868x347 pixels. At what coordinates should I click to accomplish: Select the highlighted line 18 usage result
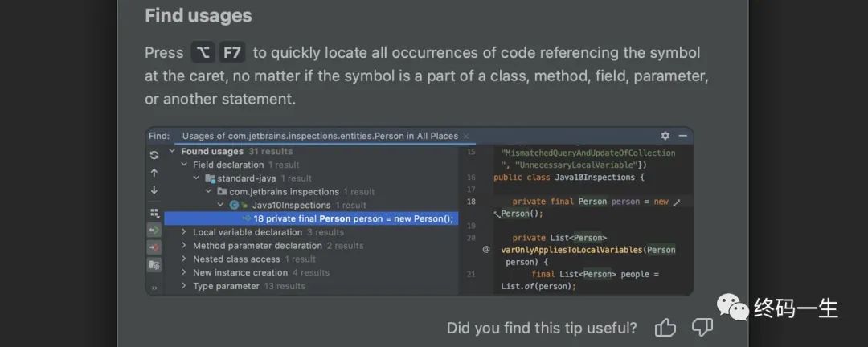311,218
